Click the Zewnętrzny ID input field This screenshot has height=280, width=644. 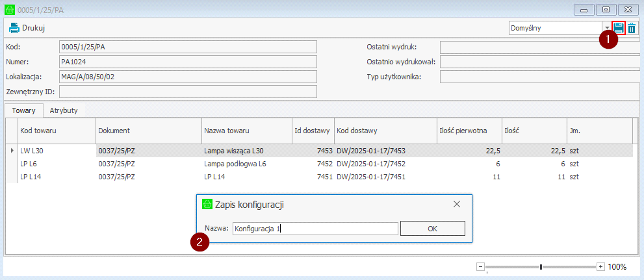pyautogui.click(x=187, y=92)
